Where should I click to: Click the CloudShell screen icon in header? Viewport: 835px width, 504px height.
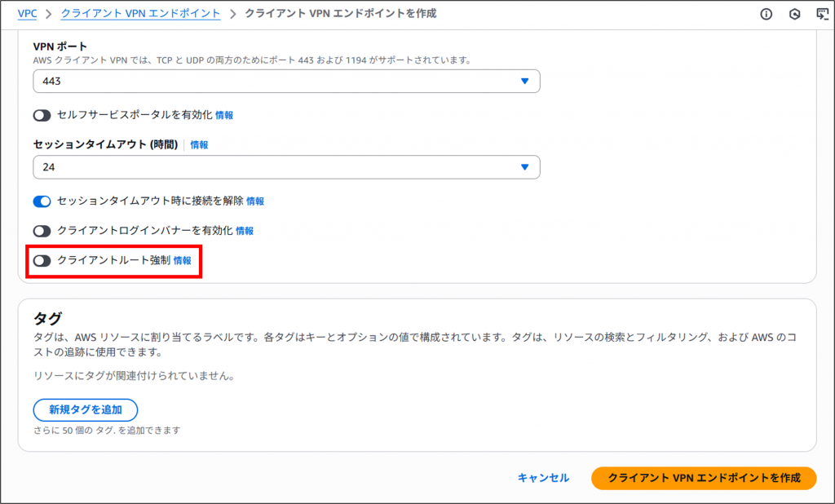822,14
